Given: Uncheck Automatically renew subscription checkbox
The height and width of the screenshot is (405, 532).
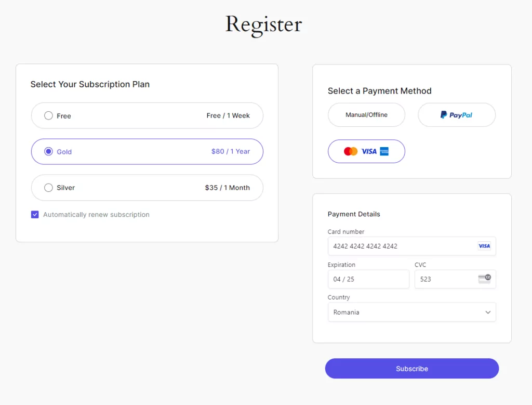Looking at the screenshot, I should point(35,215).
